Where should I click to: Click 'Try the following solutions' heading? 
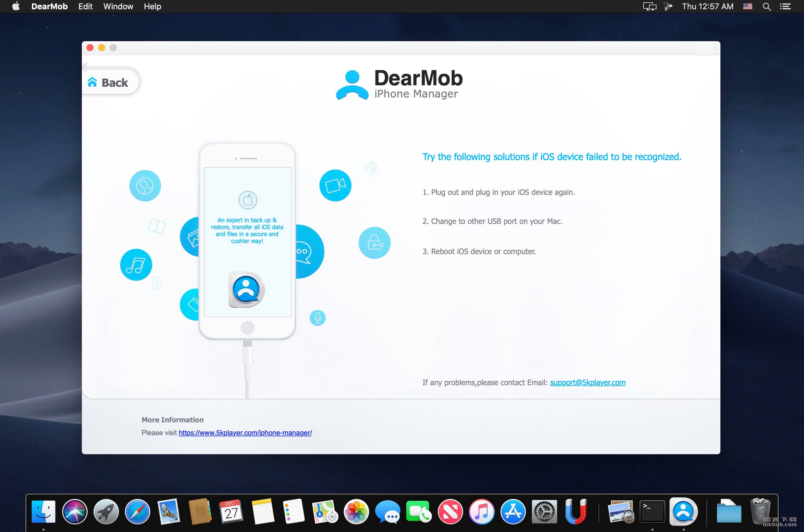click(552, 157)
